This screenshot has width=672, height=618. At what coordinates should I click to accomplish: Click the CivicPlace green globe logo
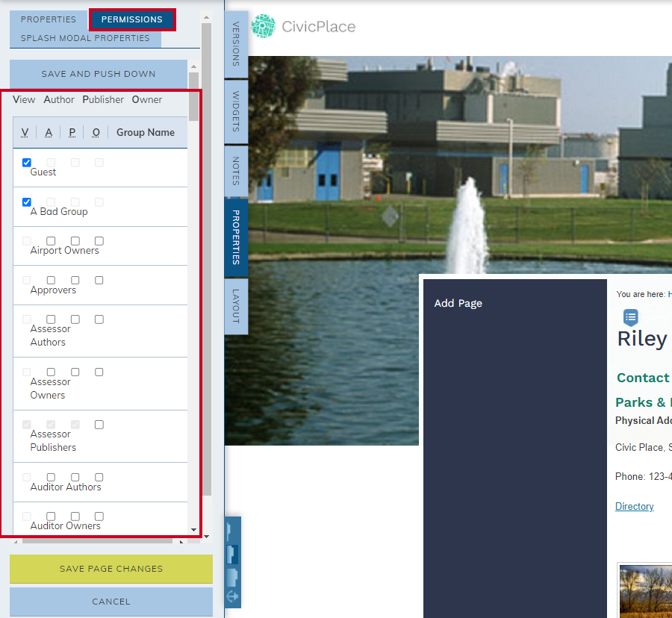tap(263, 26)
